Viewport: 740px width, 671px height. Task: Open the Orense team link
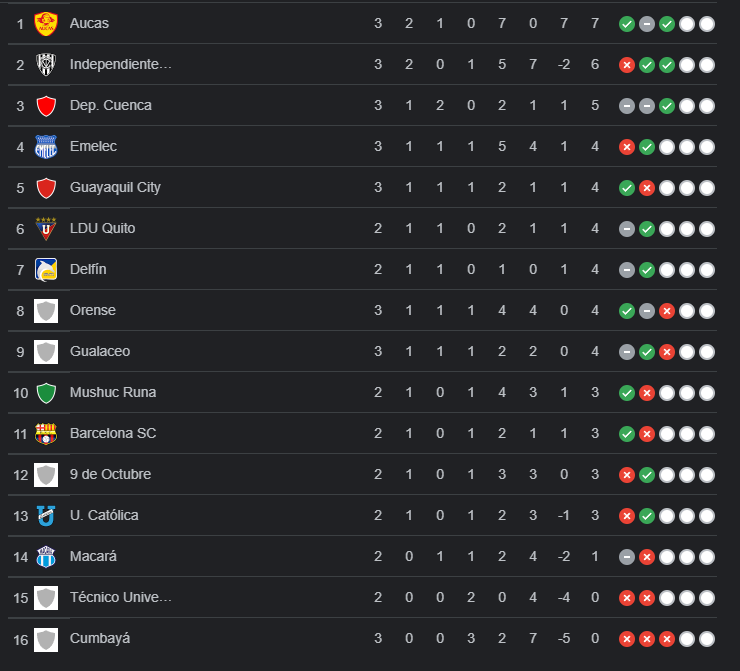coord(93,310)
